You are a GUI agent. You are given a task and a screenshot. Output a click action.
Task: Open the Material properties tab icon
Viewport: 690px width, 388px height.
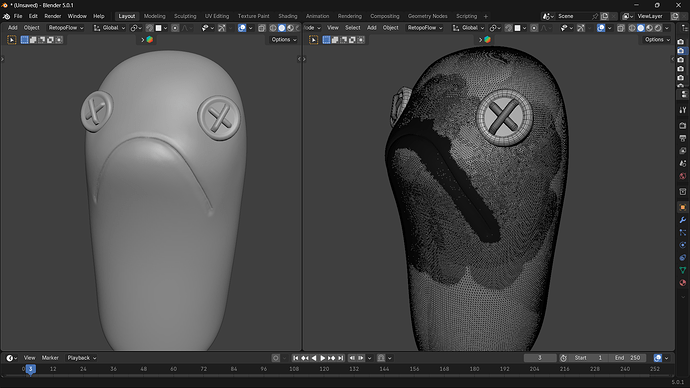click(x=683, y=282)
